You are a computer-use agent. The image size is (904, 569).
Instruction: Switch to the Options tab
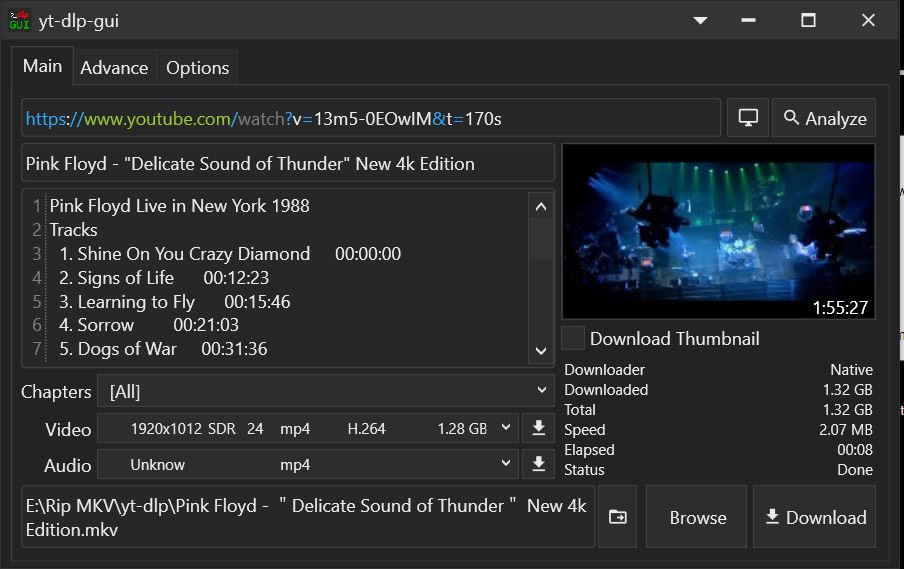(x=197, y=68)
